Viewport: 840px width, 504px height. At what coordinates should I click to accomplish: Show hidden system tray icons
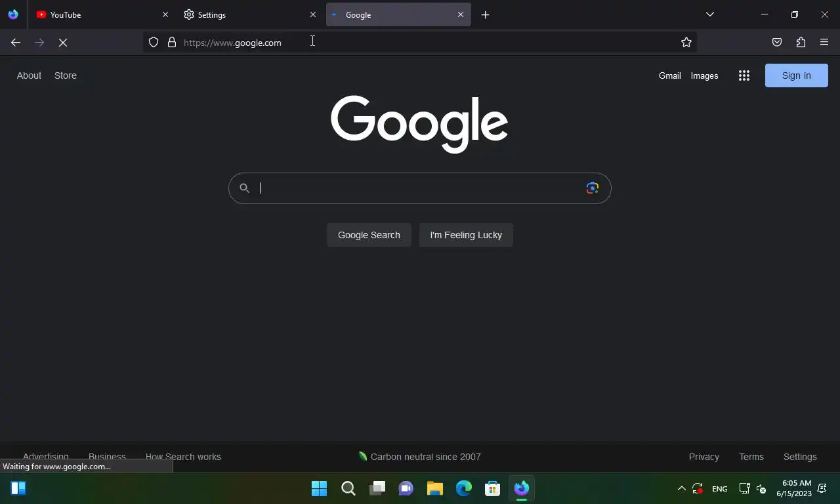tap(681, 488)
